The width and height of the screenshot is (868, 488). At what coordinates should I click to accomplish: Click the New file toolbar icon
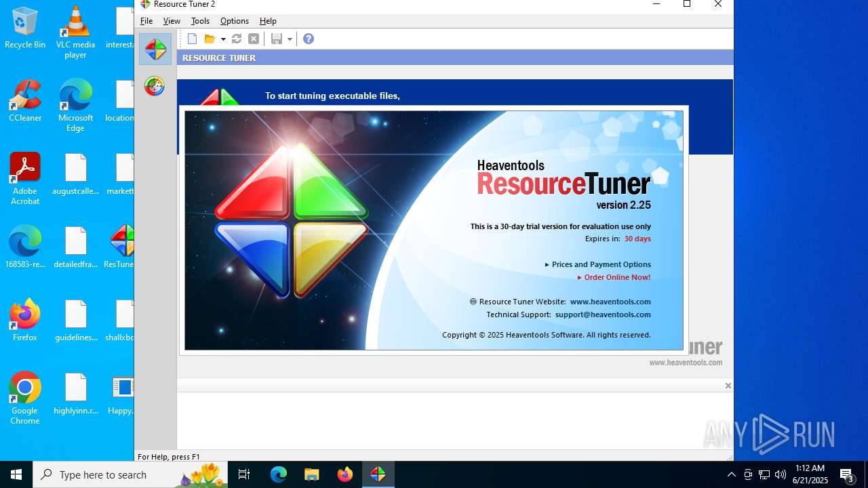point(193,39)
